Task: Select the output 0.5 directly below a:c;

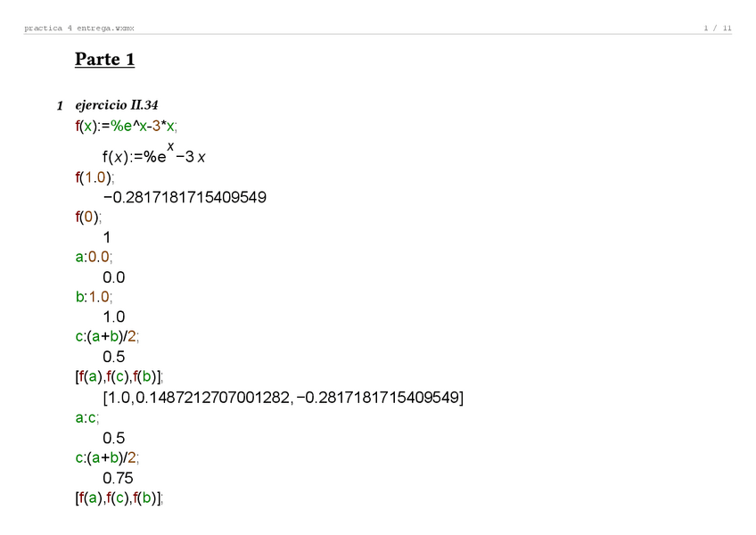Action: (113, 438)
